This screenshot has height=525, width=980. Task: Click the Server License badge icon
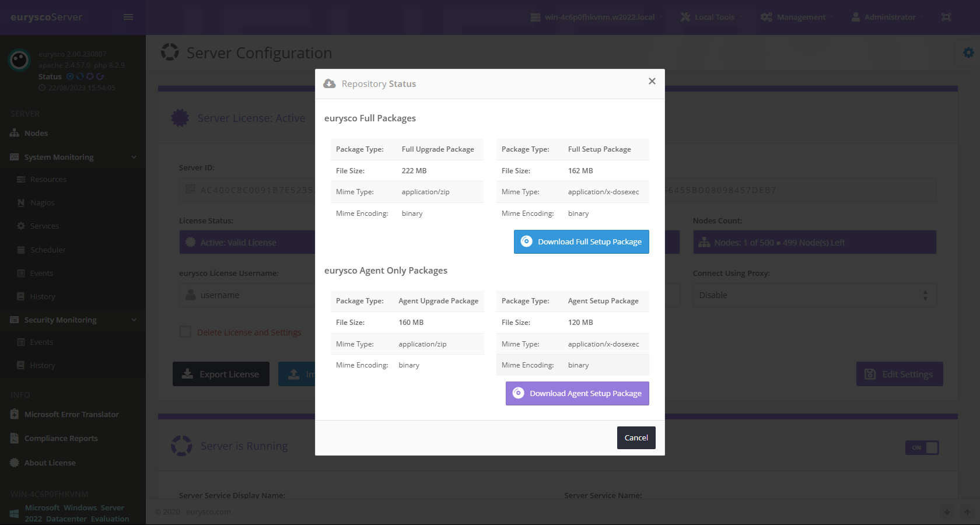tap(180, 118)
